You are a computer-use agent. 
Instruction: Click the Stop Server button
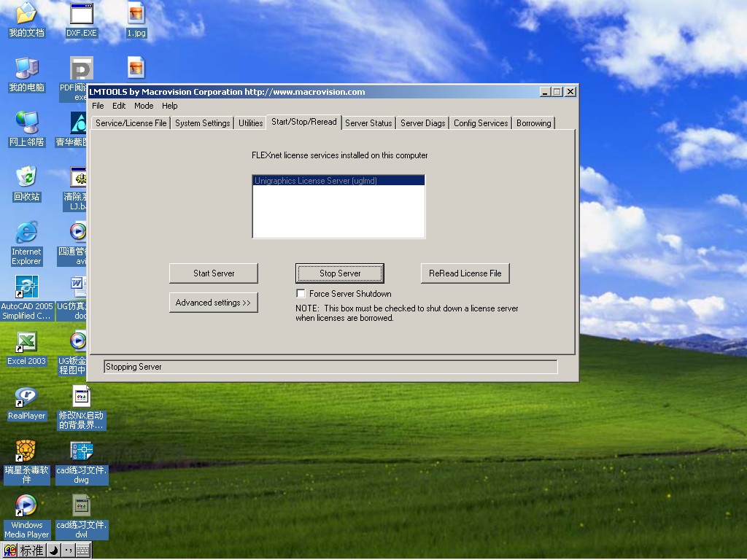click(x=340, y=273)
